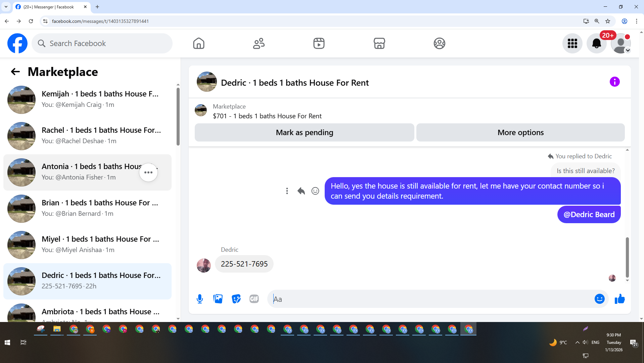
Task: Click the 225-521-7695 message bubble
Action: [x=244, y=264]
